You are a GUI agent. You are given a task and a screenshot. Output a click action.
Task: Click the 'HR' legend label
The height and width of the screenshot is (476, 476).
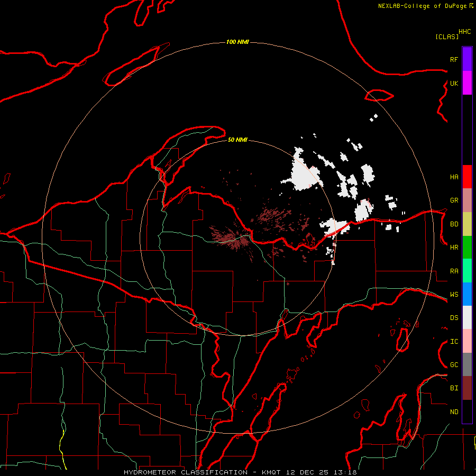[454, 248]
